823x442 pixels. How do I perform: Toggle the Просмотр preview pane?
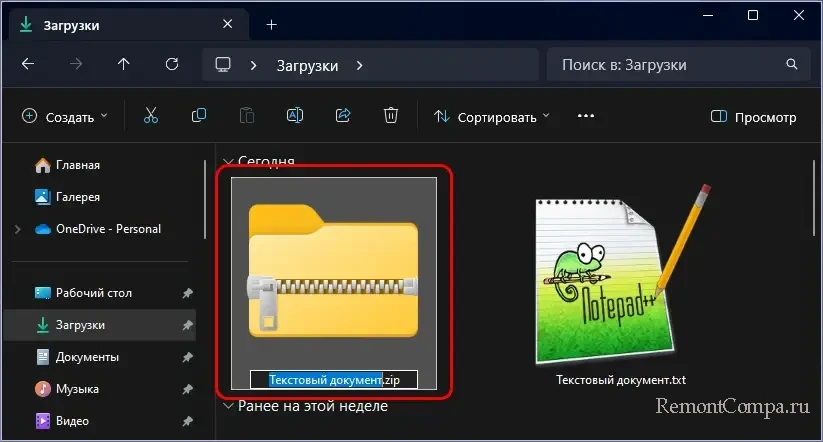pyautogui.click(x=753, y=117)
